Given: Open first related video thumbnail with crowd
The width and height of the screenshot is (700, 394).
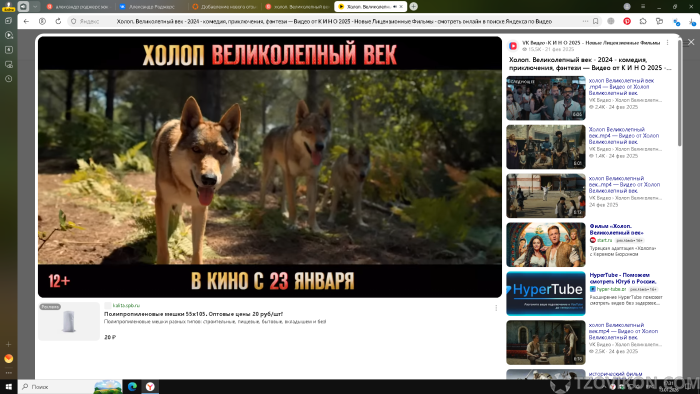Looking at the screenshot, I should pyautogui.click(x=546, y=98).
